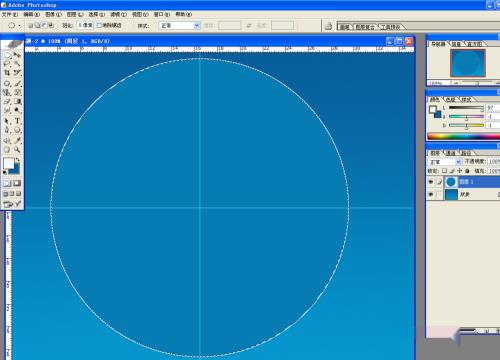Screen dimensions: 500x360
Task: Click the foreground color swatch in toolbox
Action: (x=9, y=163)
